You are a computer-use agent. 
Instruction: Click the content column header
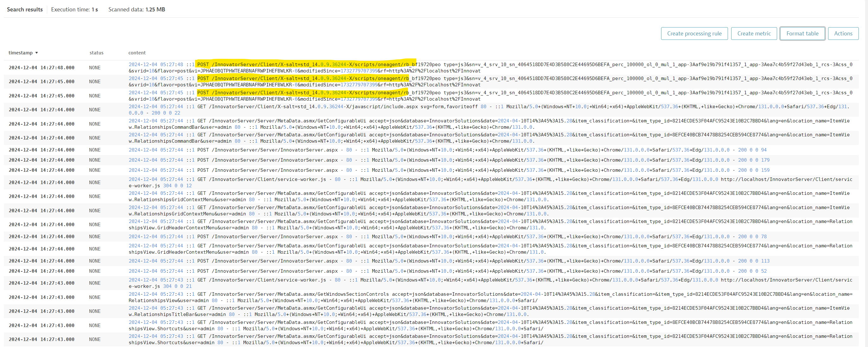[x=137, y=53]
